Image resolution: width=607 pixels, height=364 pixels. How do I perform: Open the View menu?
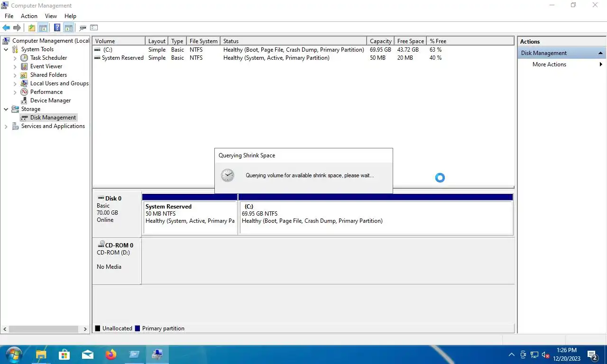click(x=51, y=16)
